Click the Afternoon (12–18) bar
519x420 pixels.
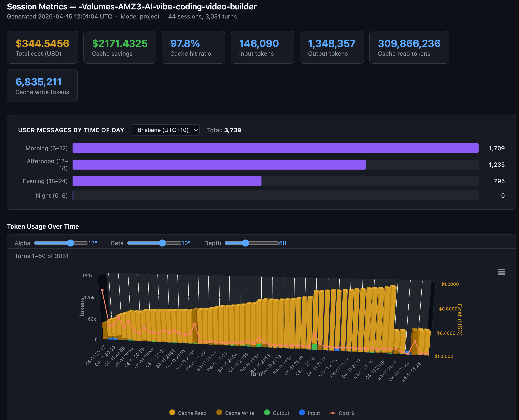tap(219, 164)
